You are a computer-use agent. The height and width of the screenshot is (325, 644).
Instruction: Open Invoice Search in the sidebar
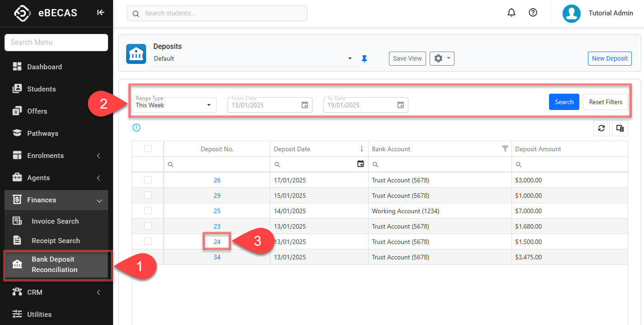[55, 221]
